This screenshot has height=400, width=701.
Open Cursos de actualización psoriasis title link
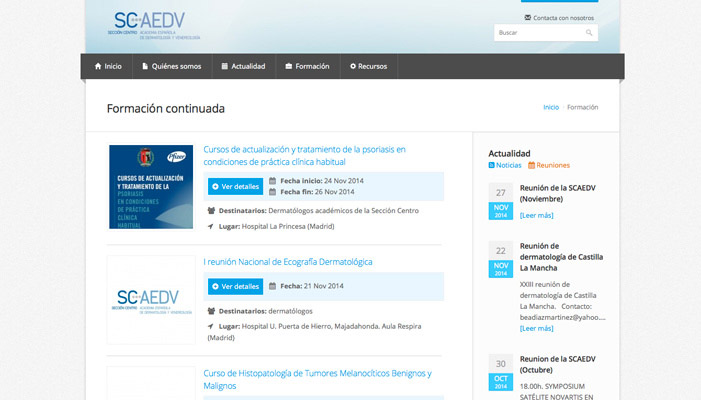[x=304, y=156]
